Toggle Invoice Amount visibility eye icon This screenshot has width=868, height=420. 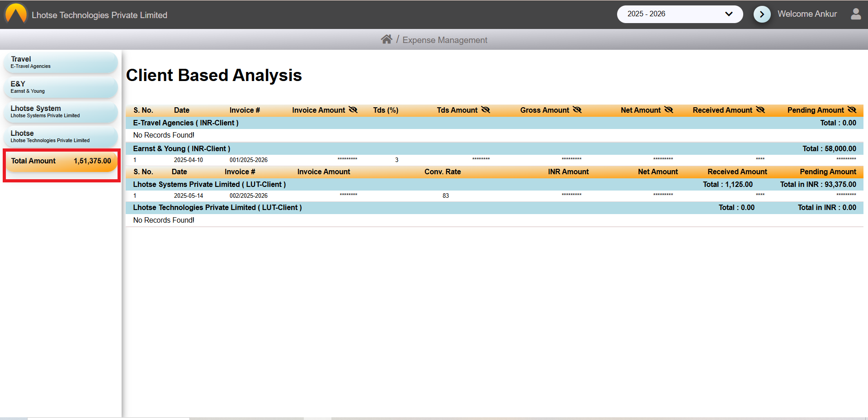coord(353,110)
